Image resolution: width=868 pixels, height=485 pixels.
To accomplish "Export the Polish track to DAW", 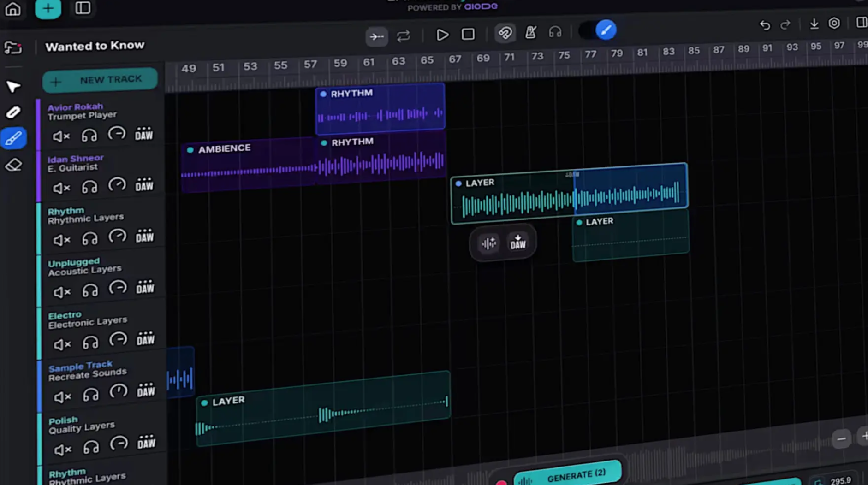I will click(147, 443).
